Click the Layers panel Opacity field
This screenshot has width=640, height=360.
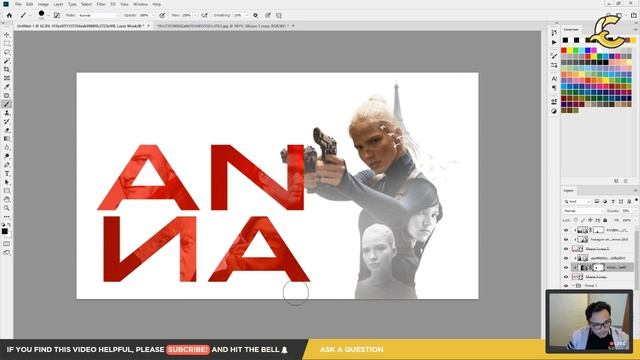(x=627, y=211)
